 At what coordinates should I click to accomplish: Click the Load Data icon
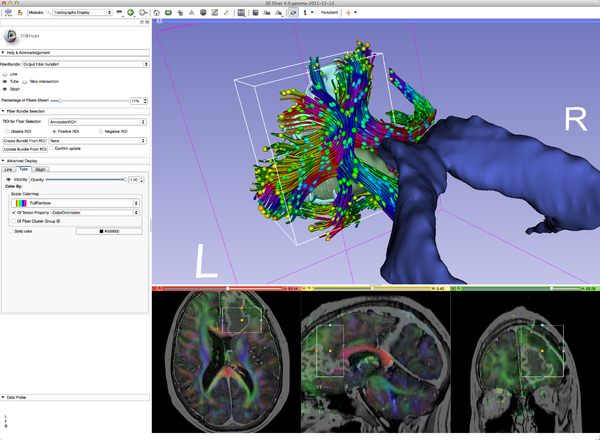(x=6, y=13)
